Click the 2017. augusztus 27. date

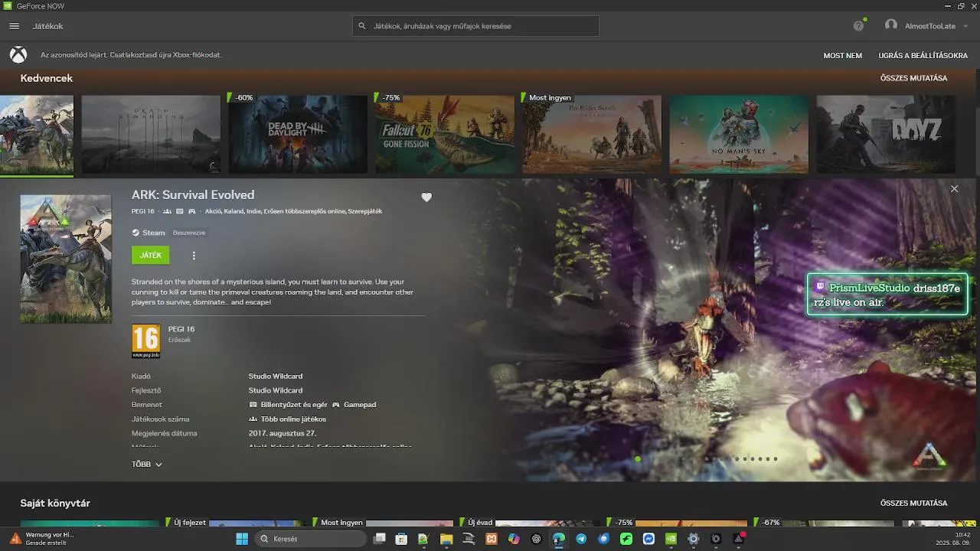(x=283, y=433)
